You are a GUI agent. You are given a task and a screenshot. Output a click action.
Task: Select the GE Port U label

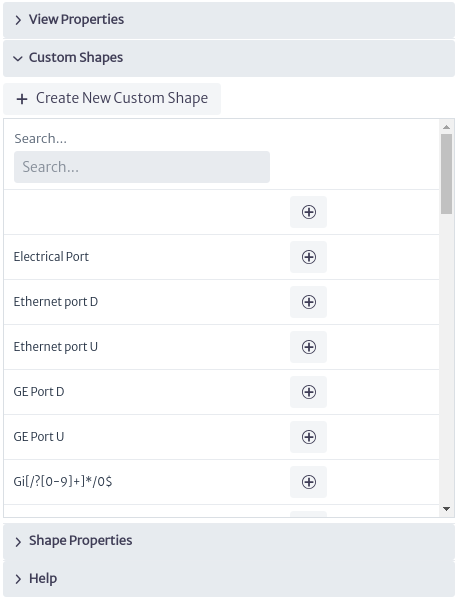point(39,437)
